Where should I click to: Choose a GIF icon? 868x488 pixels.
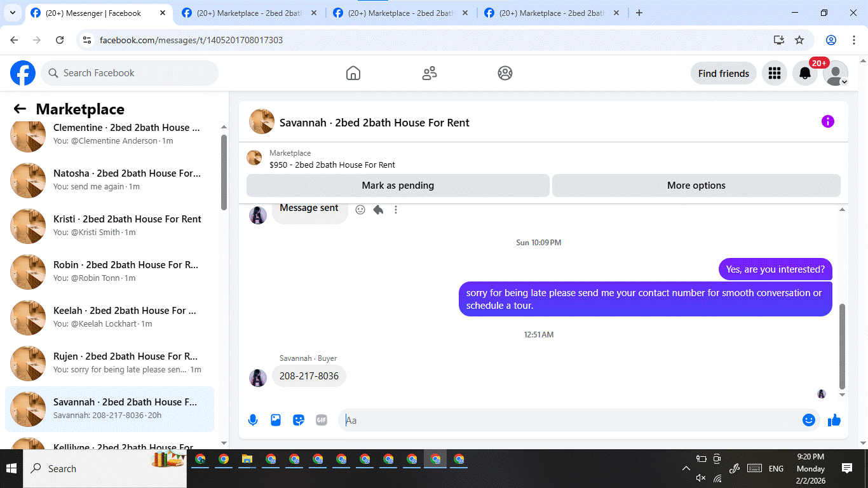322,420
